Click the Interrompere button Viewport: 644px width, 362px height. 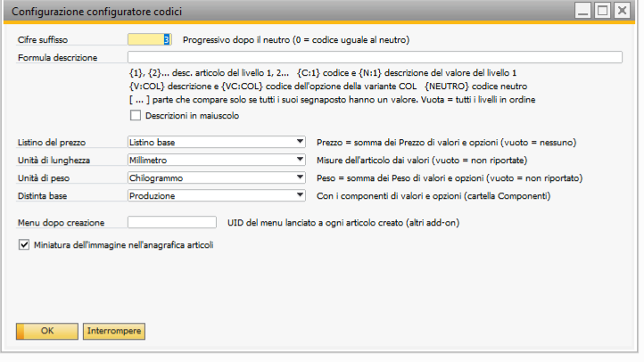tap(114, 331)
